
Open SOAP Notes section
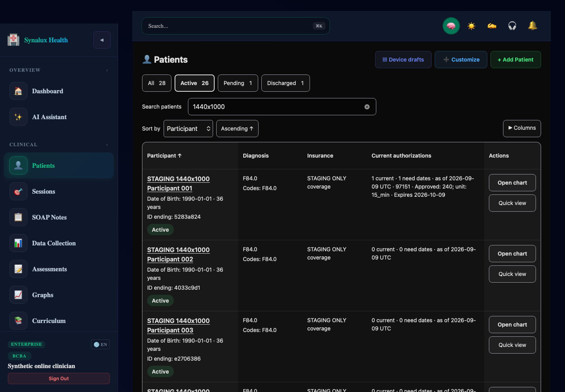(59, 217)
